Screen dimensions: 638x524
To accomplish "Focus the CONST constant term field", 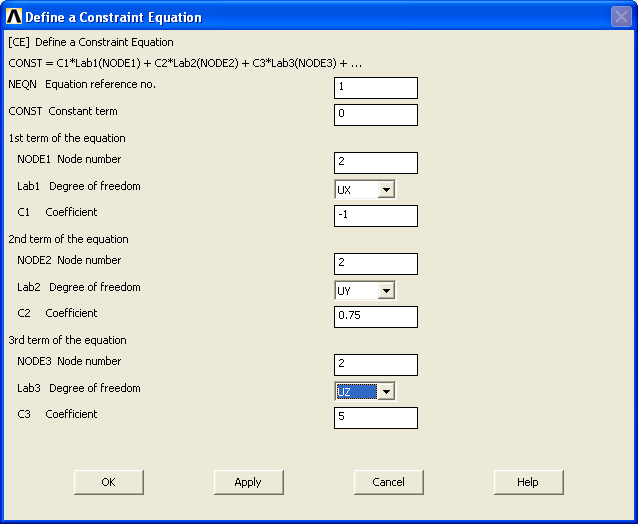I will pyautogui.click(x=376, y=115).
